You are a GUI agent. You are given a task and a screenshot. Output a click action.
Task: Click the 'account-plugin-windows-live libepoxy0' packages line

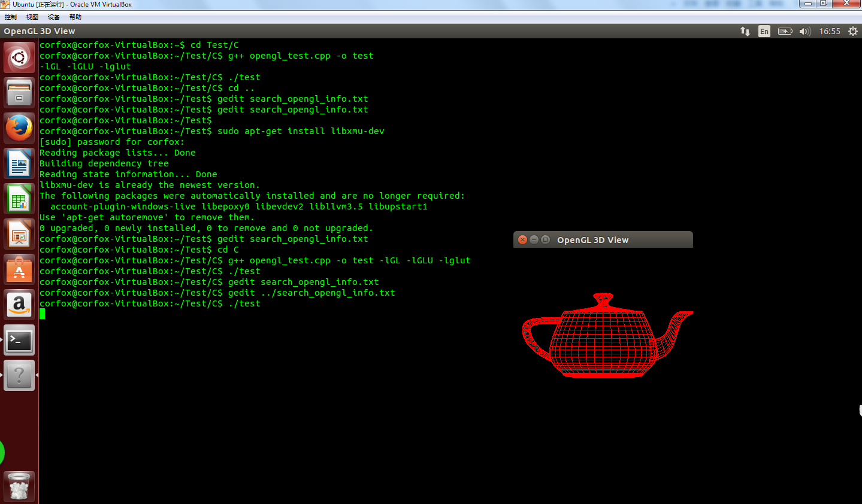point(239,207)
